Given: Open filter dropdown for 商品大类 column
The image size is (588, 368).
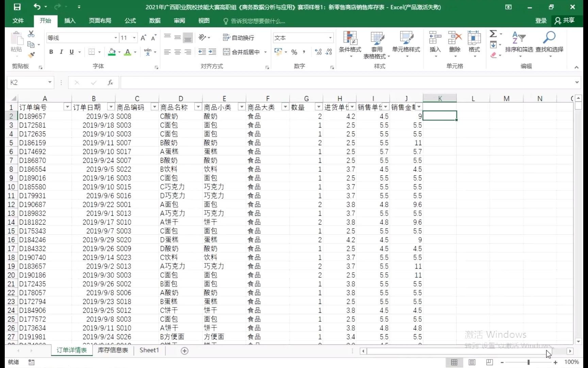Looking at the screenshot, I should pyautogui.click(x=285, y=107).
